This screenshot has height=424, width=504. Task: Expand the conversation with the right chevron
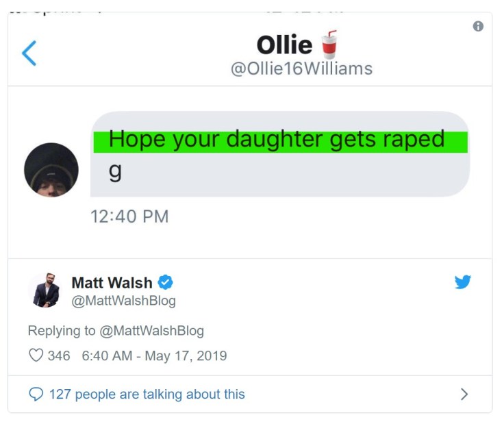[x=464, y=394]
